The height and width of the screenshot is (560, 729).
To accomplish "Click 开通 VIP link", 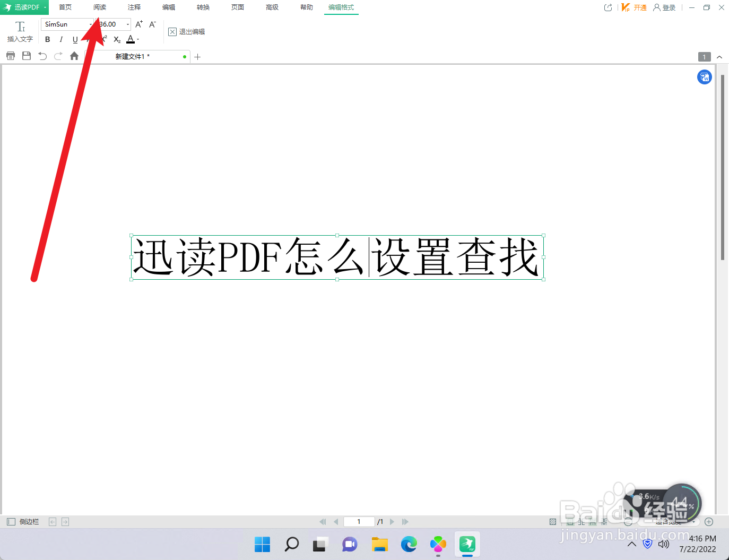I will point(634,7).
